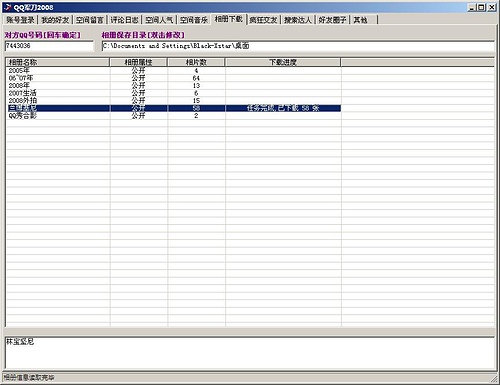Go to the 评论日志 tab

tap(124, 20)
